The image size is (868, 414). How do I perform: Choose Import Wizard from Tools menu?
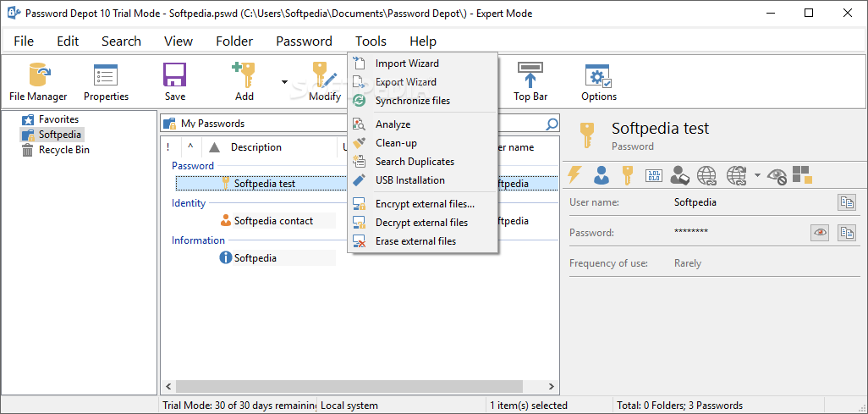pyautogui.click(x=423, y=63)
